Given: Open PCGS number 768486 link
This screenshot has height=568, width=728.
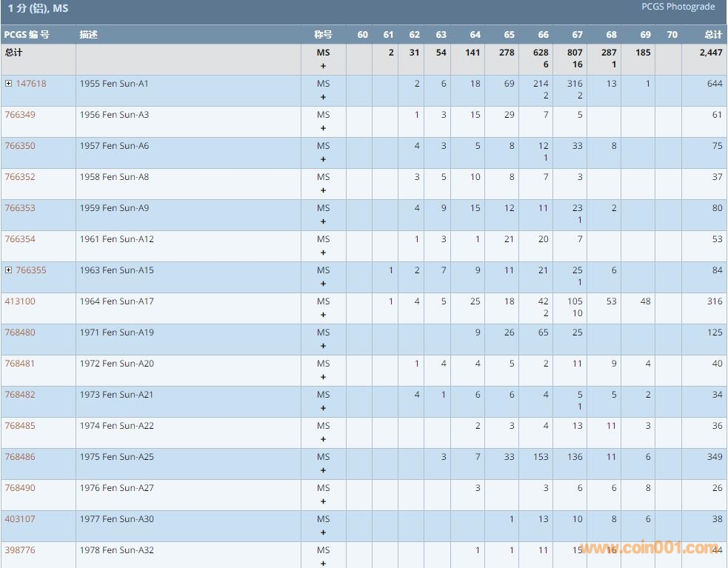Looking at the screenshot, I should pos(20,457).
